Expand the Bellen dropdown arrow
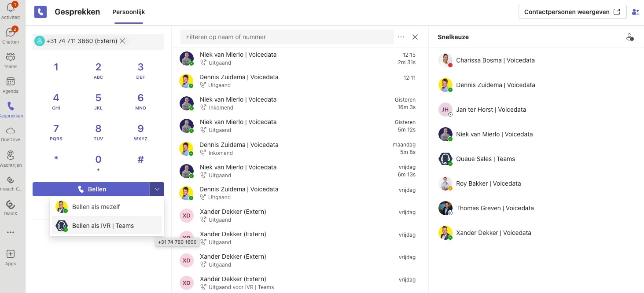The height and width of the screenshot is (293, 644). (157, 189)
